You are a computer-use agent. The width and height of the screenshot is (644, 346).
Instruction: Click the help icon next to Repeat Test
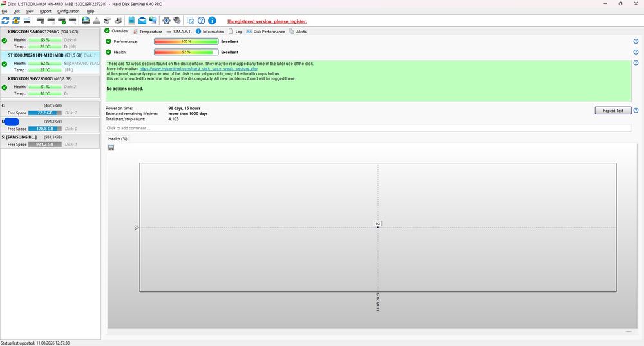coord(636,110)
